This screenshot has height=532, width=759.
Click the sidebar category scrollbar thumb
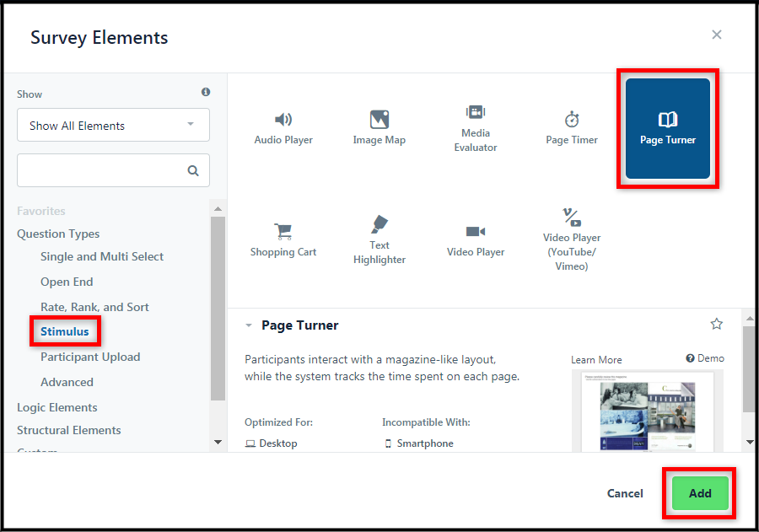[218, 309]
